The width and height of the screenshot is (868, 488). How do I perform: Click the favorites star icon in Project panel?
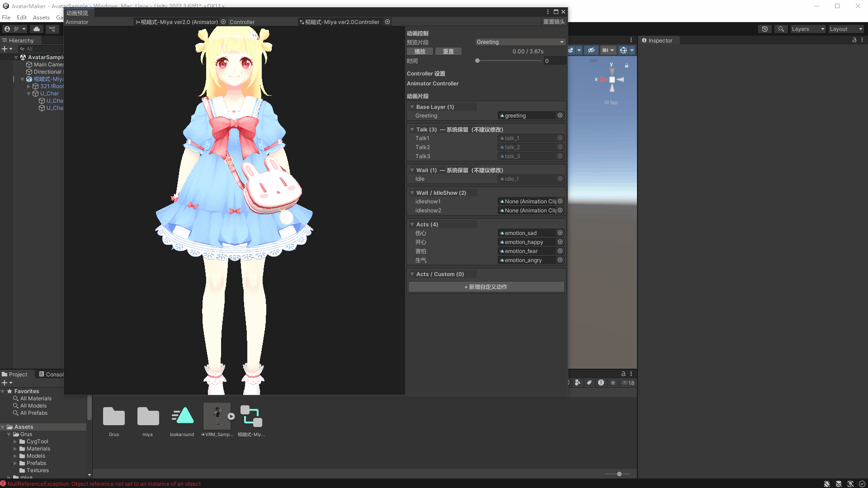[613, 383]
